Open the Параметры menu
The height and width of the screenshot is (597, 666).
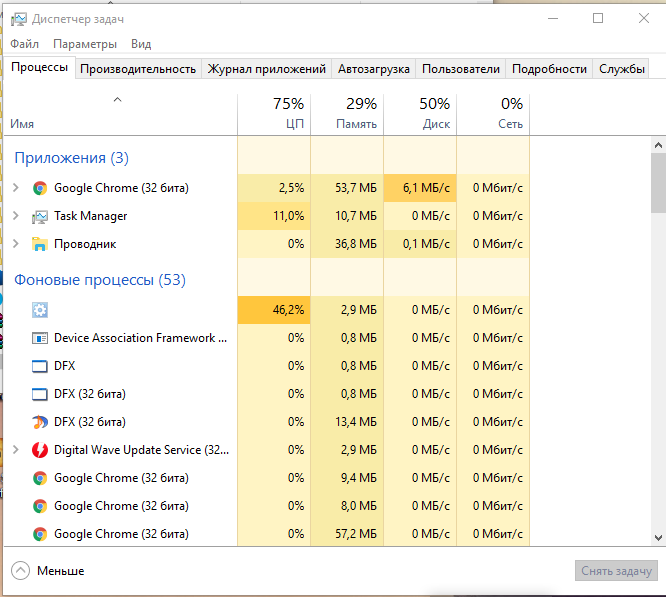click(x=85, y=44)
